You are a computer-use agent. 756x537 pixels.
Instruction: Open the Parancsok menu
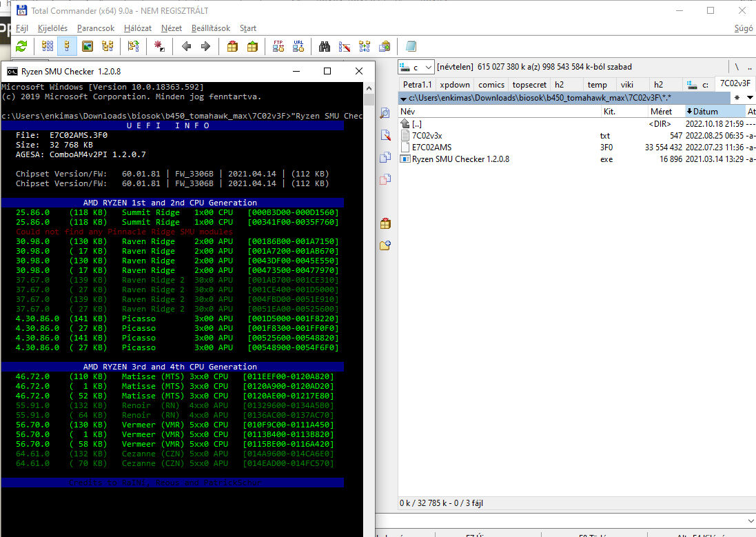[x=96, y=28]
